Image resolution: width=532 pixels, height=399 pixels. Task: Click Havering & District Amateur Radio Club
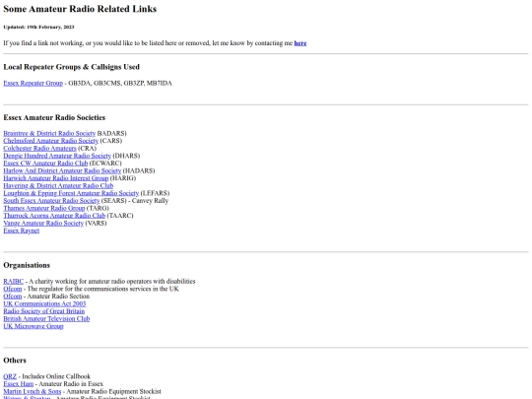coord(58,185)
